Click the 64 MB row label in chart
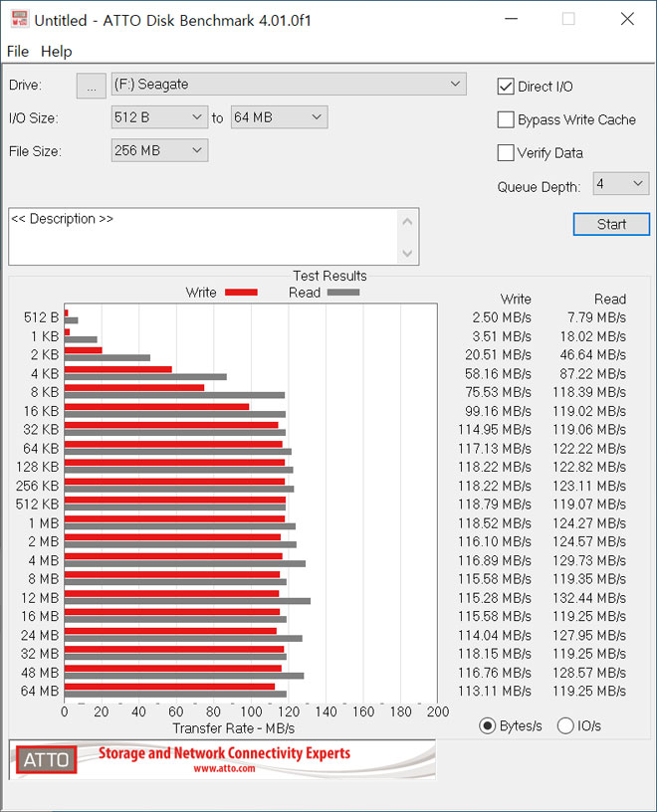The height and width of the screenshot is (812, 657). click(40, 692)
